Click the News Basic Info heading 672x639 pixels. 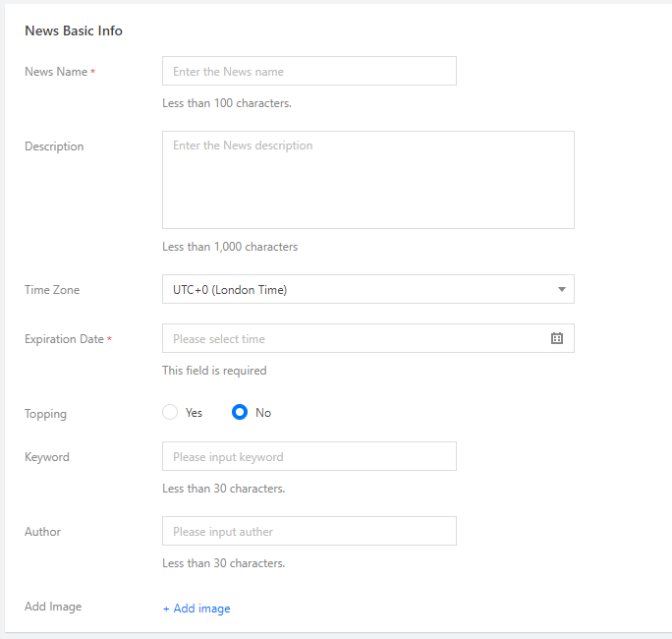(x=74, y=30)
